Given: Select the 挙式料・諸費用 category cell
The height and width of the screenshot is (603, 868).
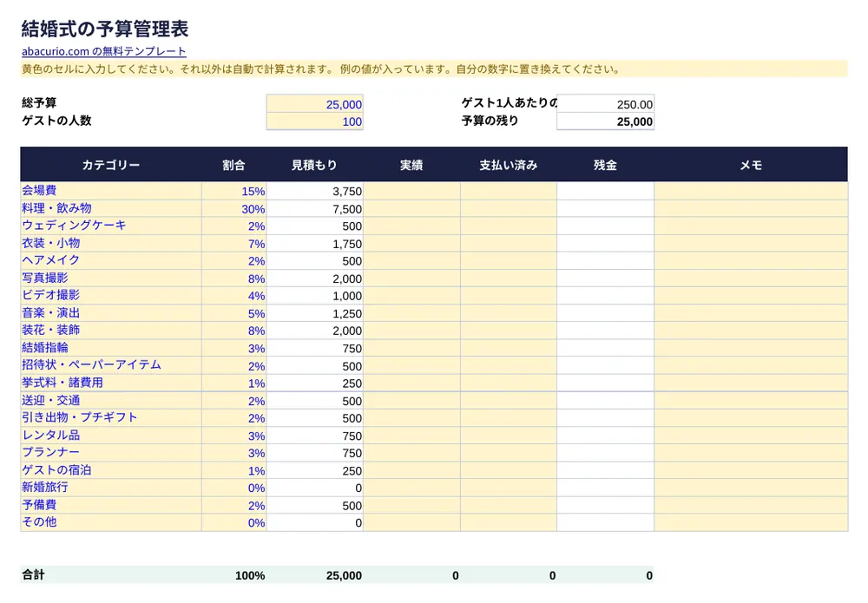Looking at the screenshot, I should (111, 383).
